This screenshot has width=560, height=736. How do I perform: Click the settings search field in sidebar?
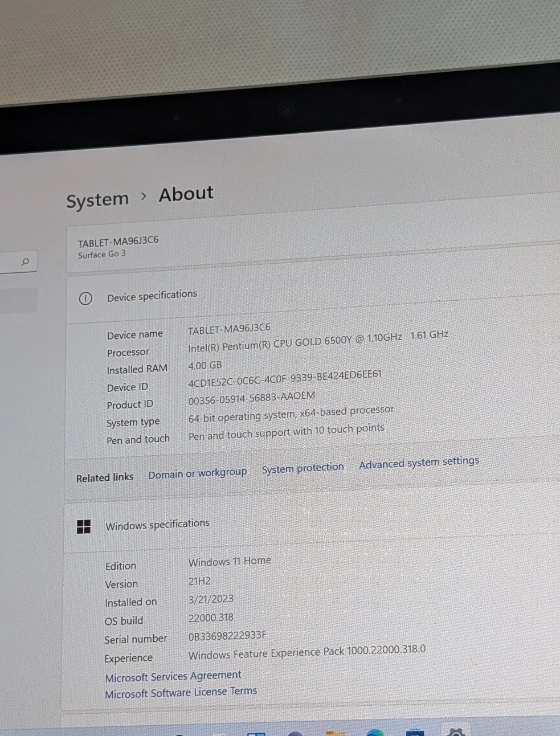pos(18,262)
